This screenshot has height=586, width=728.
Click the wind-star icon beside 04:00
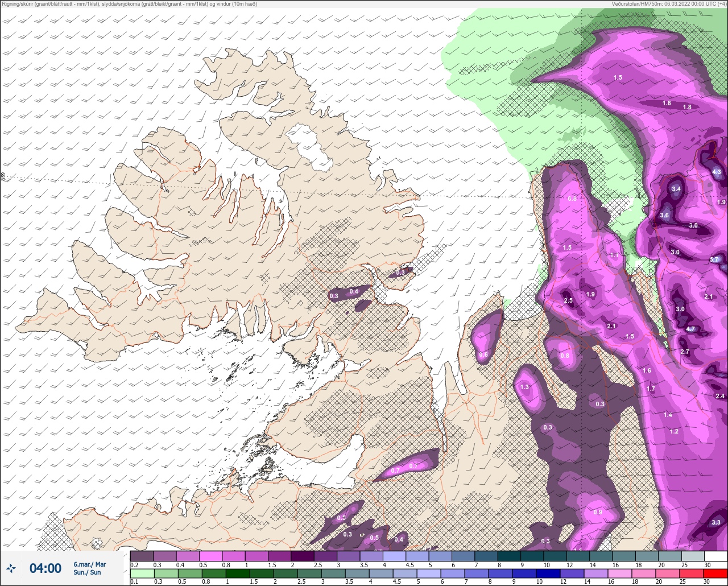11,568
